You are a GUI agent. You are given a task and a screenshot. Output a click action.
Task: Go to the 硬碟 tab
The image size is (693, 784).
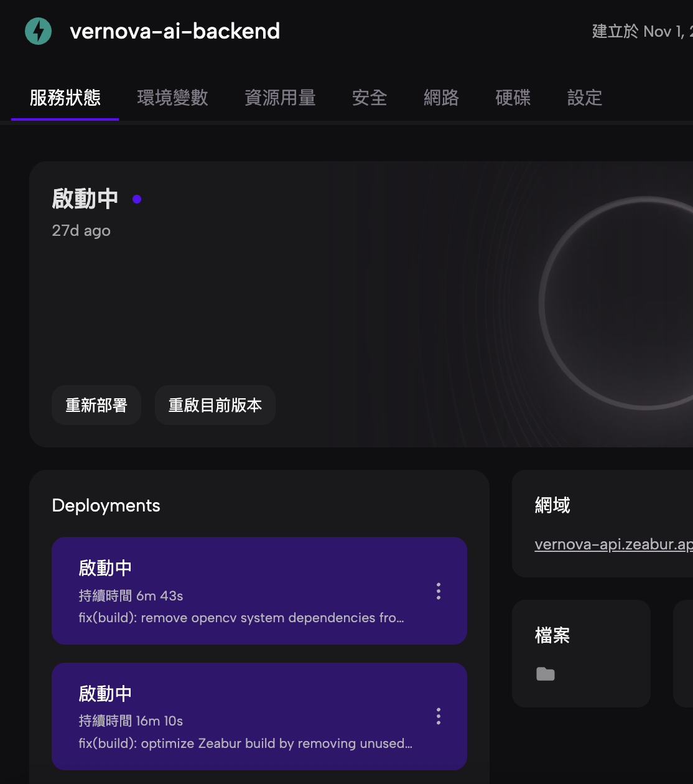pos(513,98)
